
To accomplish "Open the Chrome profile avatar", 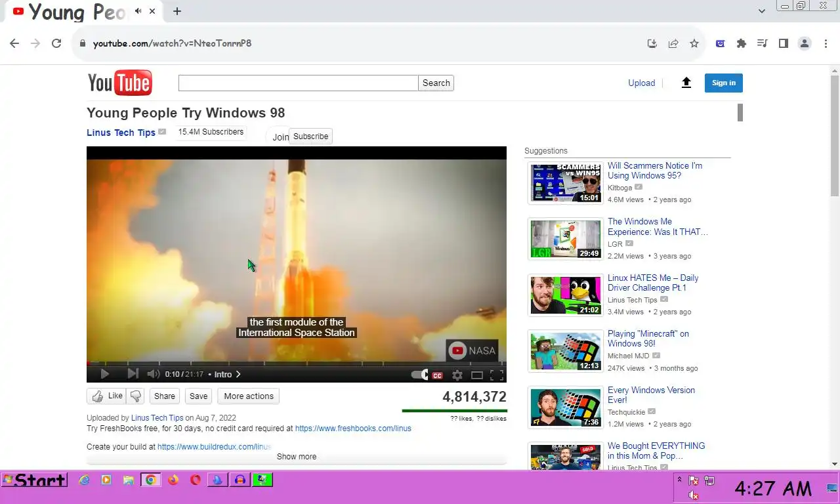I will [805, 43].
